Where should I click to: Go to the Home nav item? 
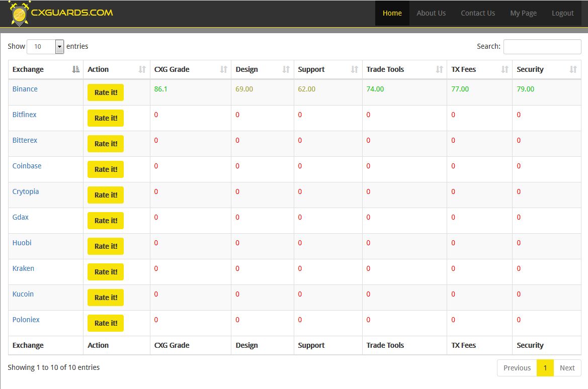(392, 13)
